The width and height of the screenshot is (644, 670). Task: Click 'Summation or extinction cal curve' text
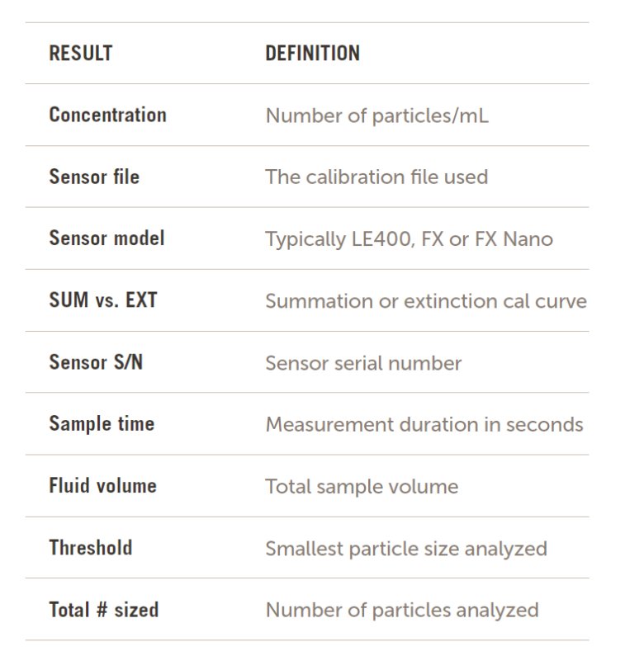pyautogui.click(x=425, y=301)
